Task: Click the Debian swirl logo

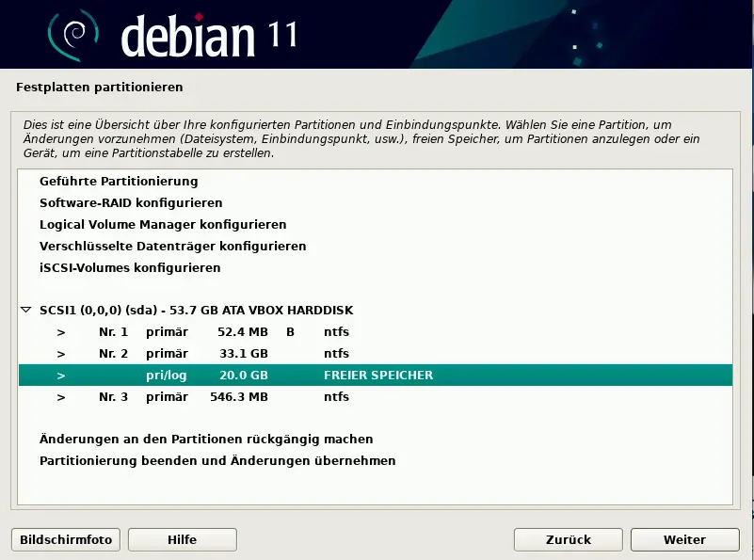Action: (73, 35)
